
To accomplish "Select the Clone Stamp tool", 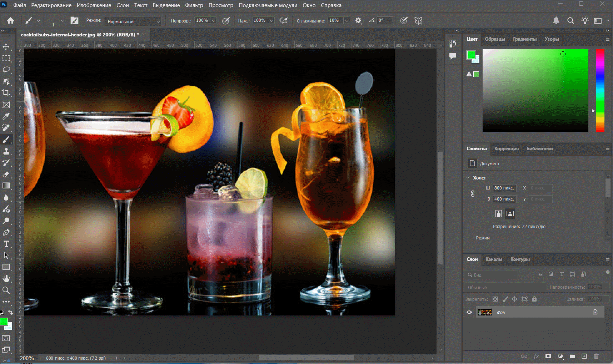I will (6, 151).
